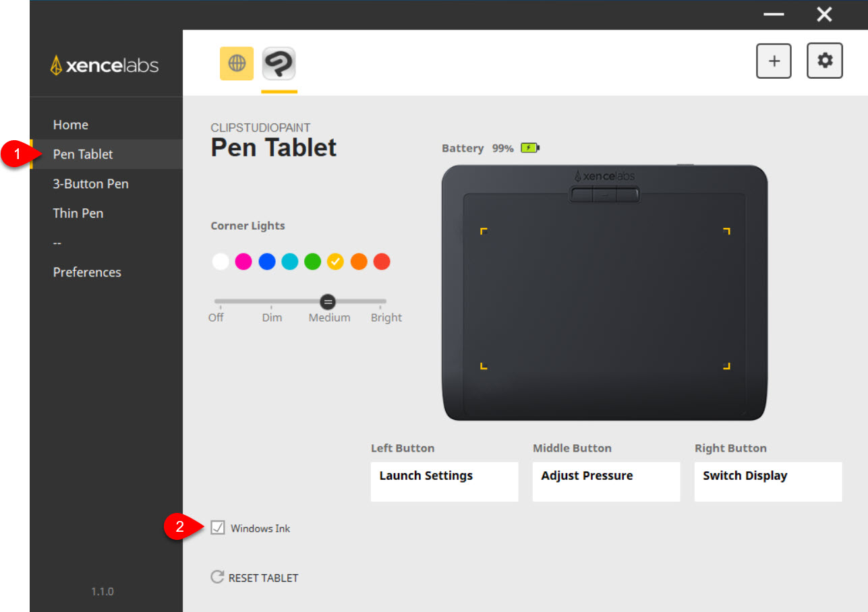The height and width of the screenshot is (612, 868).
Task: Open the Middle Button Adjust Pressure assignment
Action: pyautogui.click(x=606, y=481)
